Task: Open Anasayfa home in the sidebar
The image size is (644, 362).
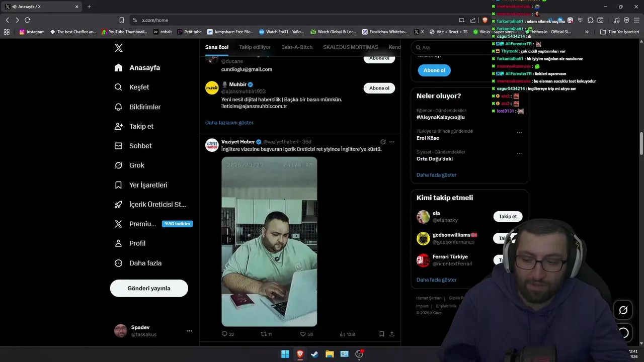Action: click(x=137, y=67)
